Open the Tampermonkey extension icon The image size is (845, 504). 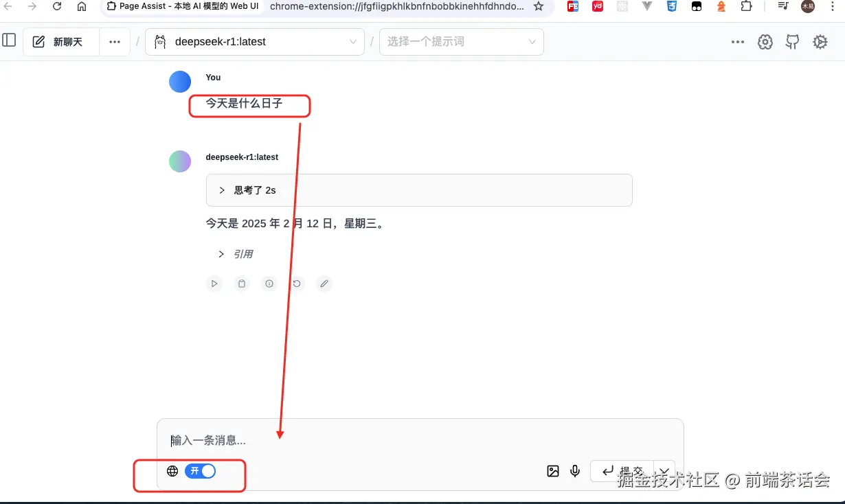point(697,6)
